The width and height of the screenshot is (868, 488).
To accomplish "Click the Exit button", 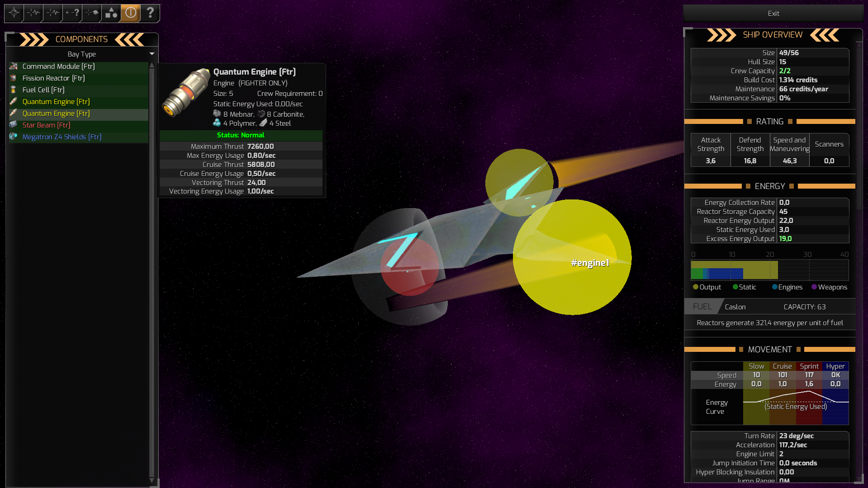I will point(773,13).
